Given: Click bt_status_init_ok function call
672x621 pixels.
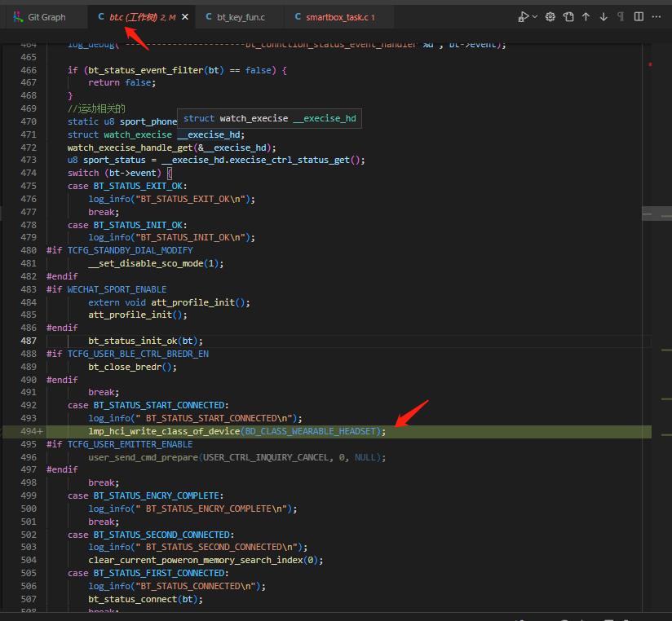Looking at the screenshot, I should [133, 341].
